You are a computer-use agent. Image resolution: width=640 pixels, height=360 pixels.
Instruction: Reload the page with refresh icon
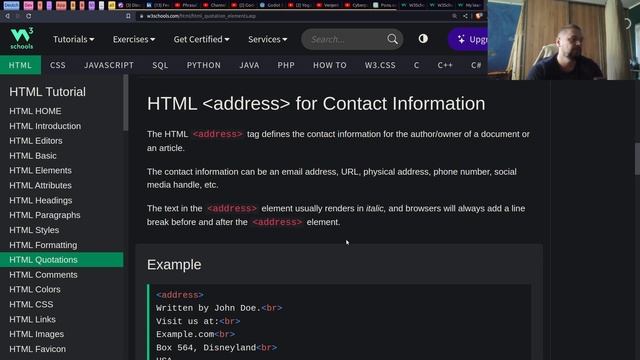(29, 16)
